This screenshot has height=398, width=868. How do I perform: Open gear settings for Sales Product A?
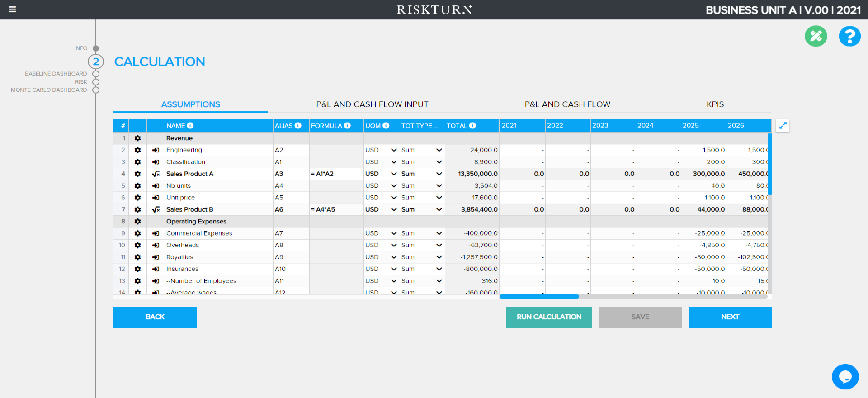[x=137, y=174]
